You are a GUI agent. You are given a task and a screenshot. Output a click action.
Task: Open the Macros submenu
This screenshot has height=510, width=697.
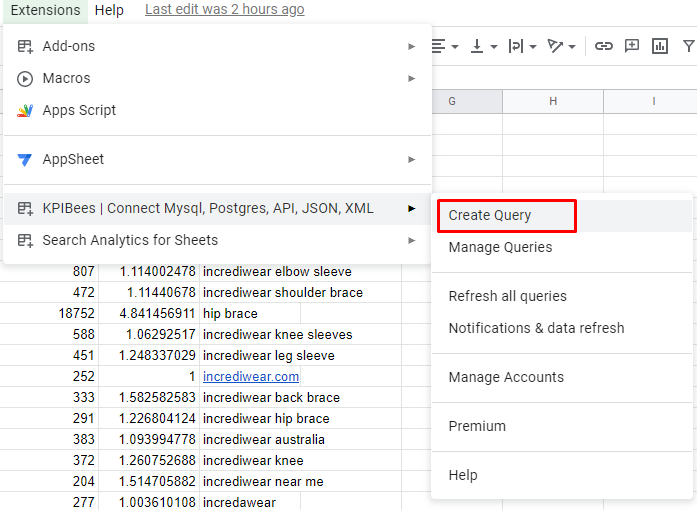pos(217,78)
